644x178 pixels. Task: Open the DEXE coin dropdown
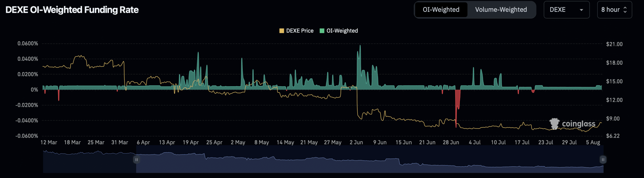(567, 10)
